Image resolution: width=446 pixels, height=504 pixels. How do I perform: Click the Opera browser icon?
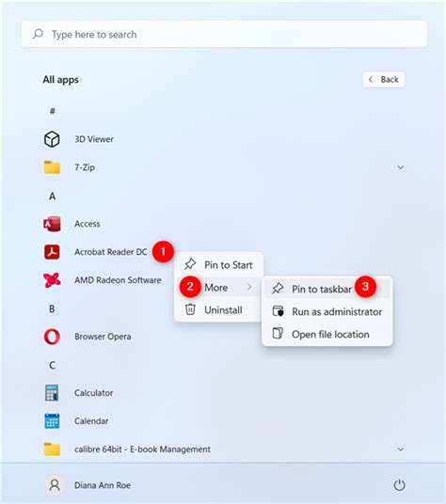[52, 337]
